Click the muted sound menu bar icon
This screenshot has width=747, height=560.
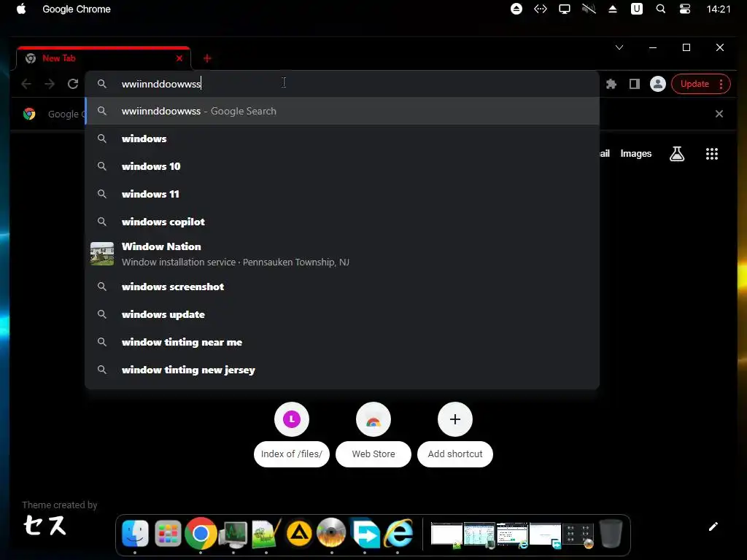pos(589,9)
